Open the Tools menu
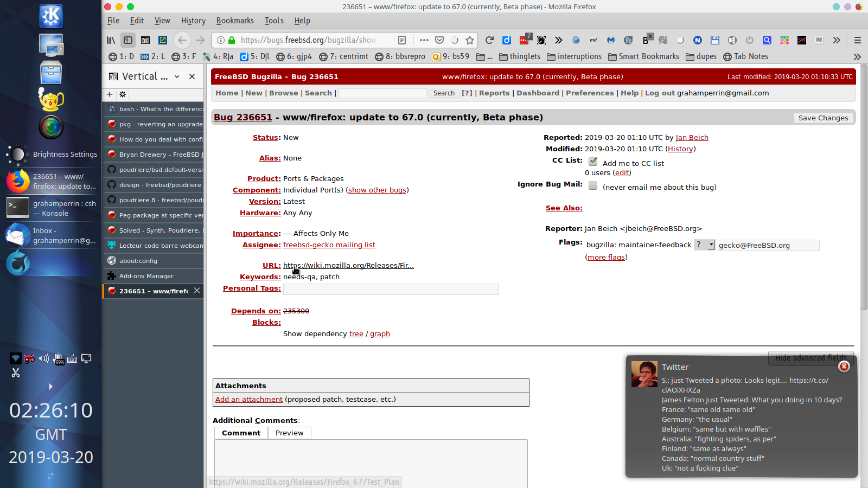Image resolution: width=868 pixels, height=488 pixels. [274, 21]
